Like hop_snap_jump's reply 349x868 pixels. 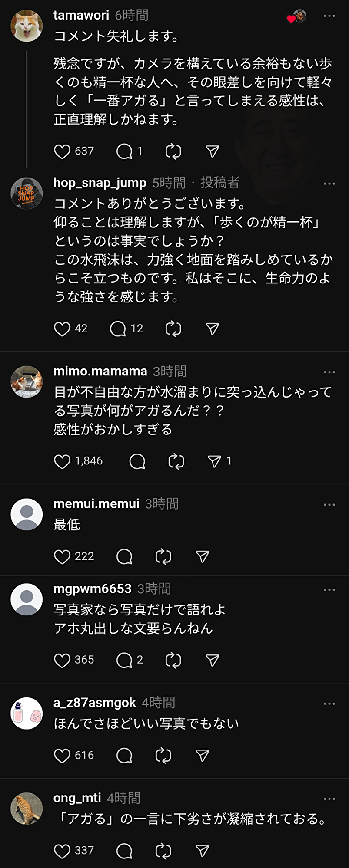pyautogui.click(x=62, y=329)
